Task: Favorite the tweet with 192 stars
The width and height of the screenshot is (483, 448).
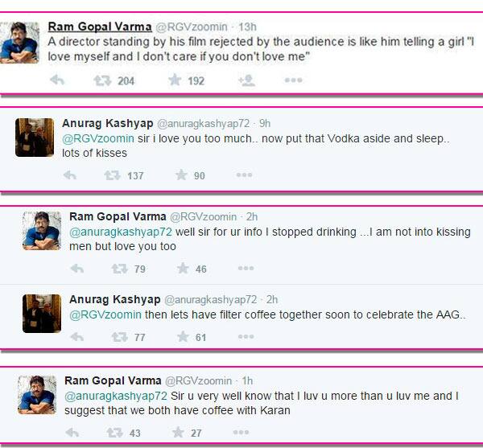Action: click(175, 80)
